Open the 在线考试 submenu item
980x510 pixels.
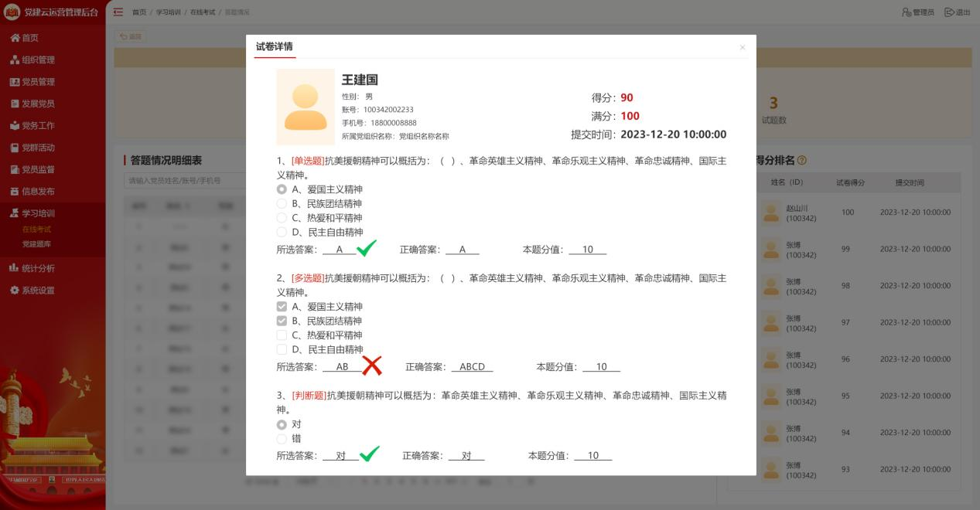37,229
